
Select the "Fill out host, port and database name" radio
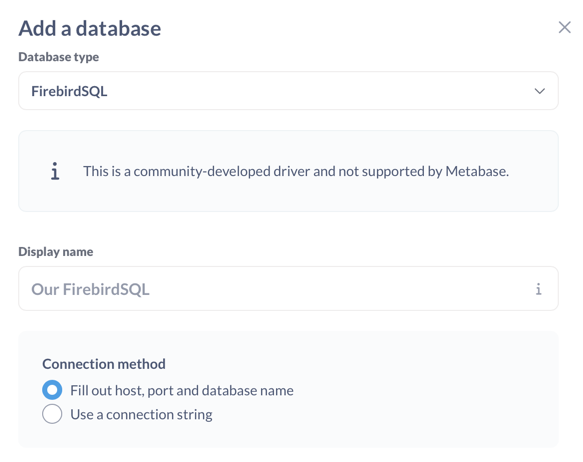(x=52, y=390)
